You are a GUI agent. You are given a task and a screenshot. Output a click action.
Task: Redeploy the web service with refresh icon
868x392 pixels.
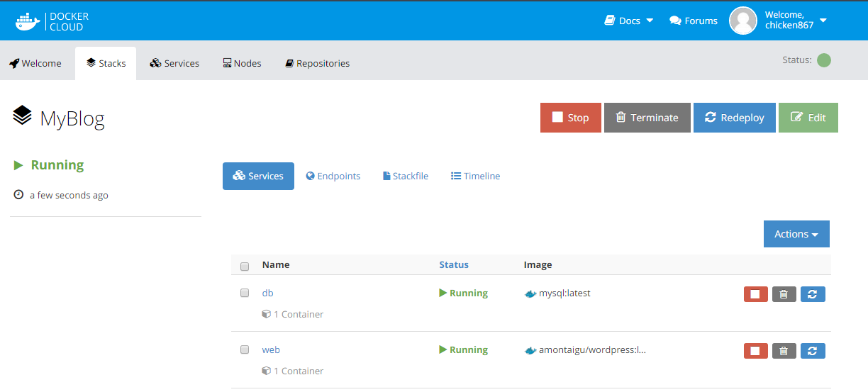(813, 351)
